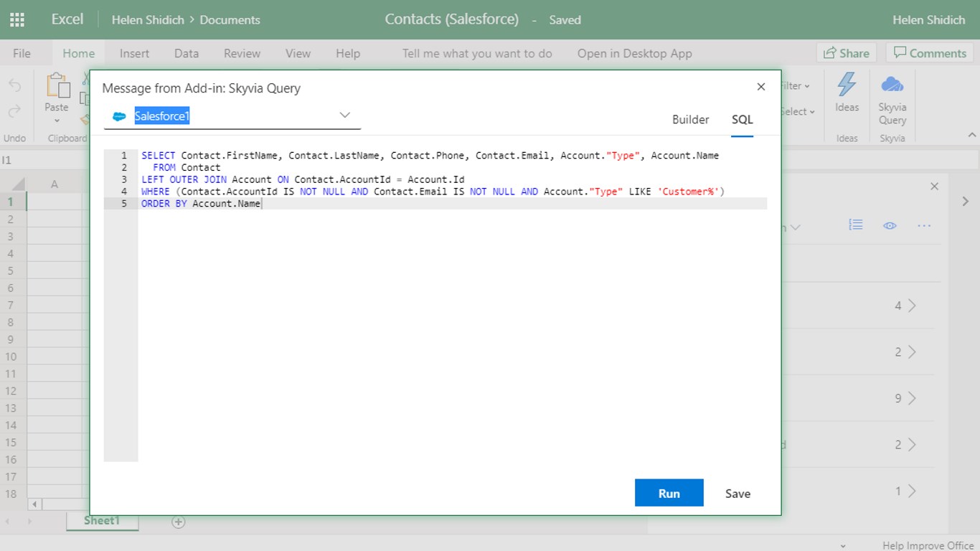Expand the side pane row showing 9
The width and height of the screenshot is (980, 551).
(912, 398)
